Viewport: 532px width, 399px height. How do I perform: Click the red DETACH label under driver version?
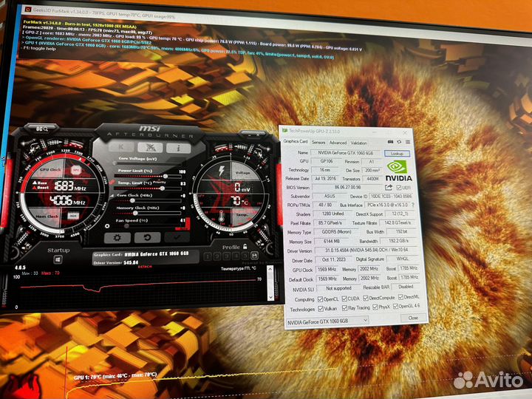145,267
